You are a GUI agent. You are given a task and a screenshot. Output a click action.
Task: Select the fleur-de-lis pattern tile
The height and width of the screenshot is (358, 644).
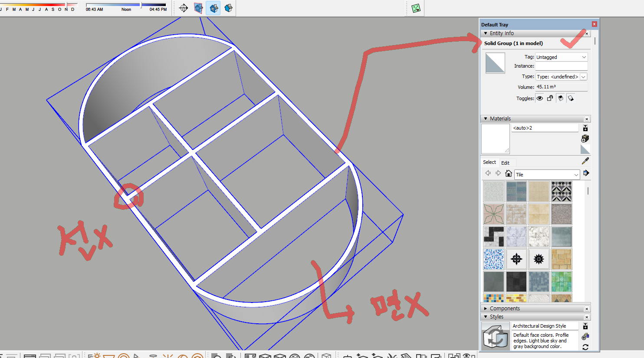516,259
